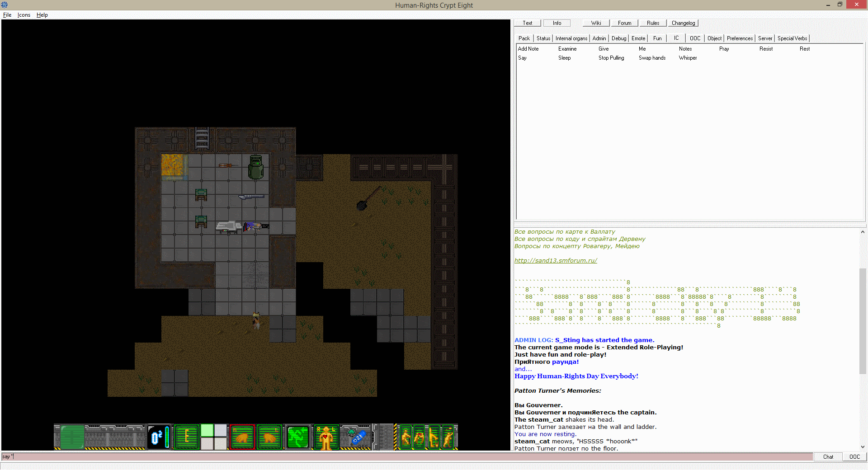Screen dimensions: 868x470
Task: Run the Stop Pulling verb
Action: [611, 58]
